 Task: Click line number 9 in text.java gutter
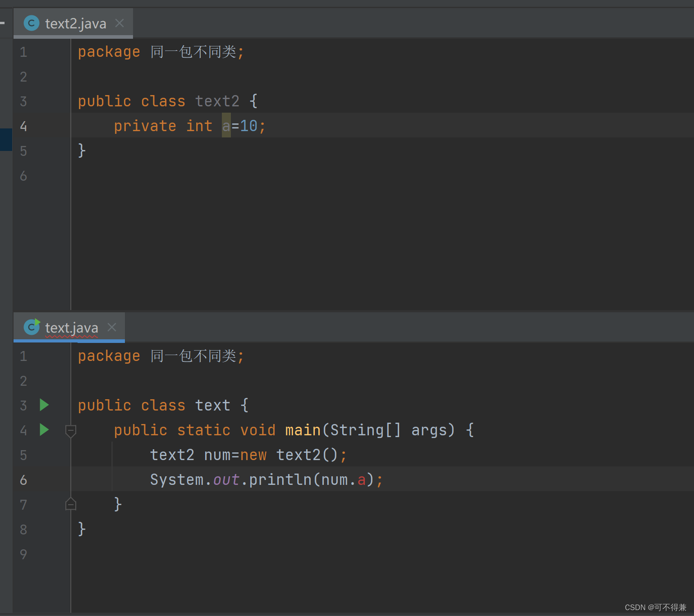coord(23,554)
